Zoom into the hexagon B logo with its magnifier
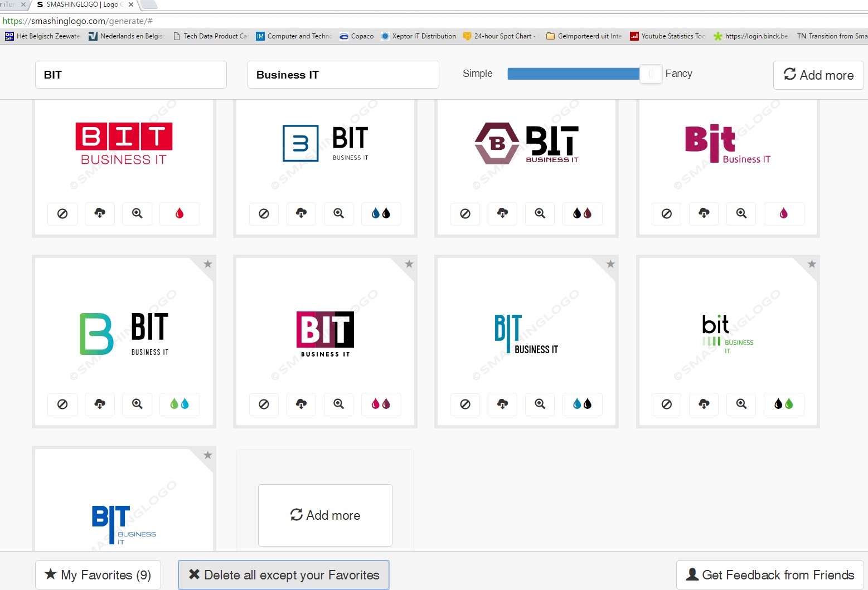868x590 pixels. [540, 214]
